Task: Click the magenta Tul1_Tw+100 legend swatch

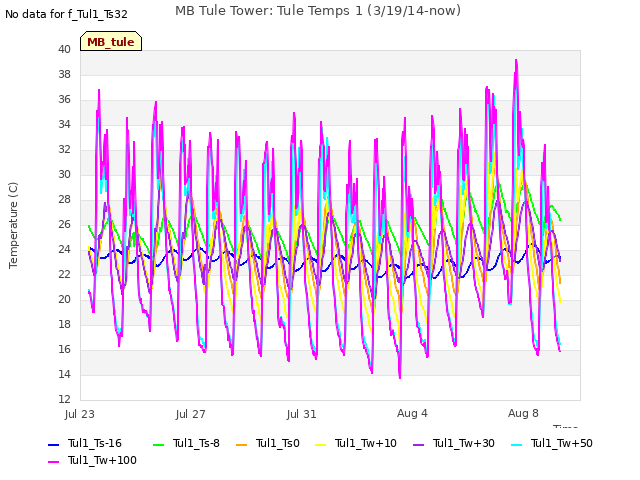Action: [x=53, y=462]
